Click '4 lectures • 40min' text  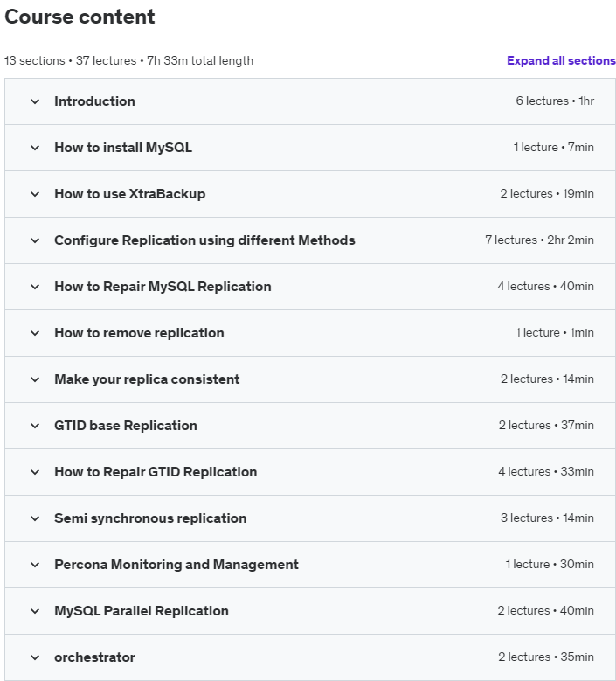(546, 286)
